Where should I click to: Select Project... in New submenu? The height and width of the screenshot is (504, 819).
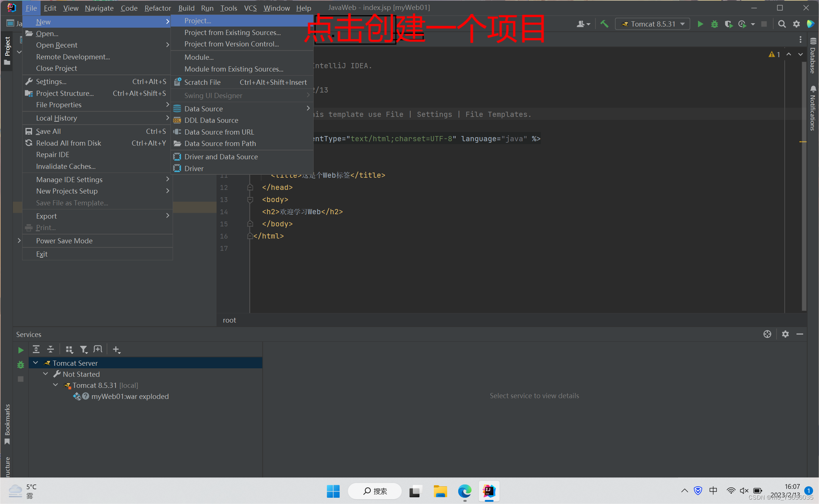pyautogui.click(x=198, y=21)
